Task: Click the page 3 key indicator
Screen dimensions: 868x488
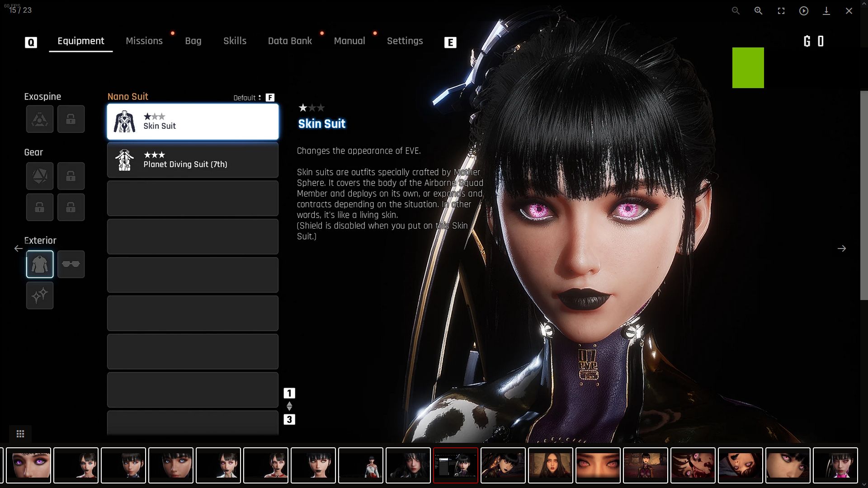Action: coord(289,419)
